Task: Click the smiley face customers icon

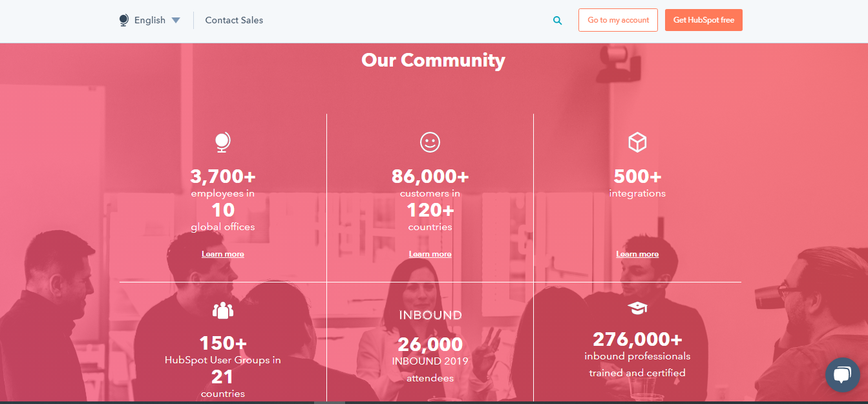Action: point(430,142)
